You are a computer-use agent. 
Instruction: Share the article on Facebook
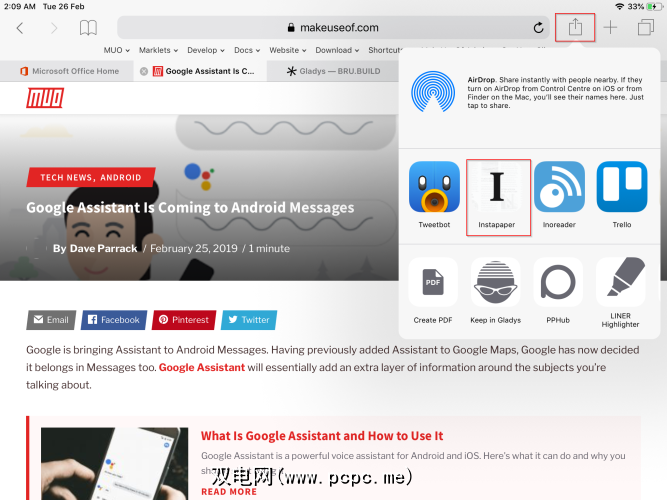click(x=114, y=320)
